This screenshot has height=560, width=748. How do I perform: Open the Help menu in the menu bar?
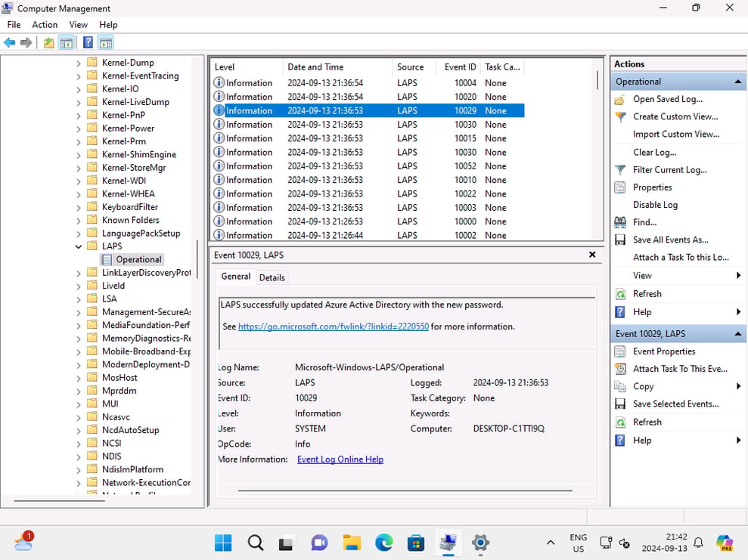point(108,25)
